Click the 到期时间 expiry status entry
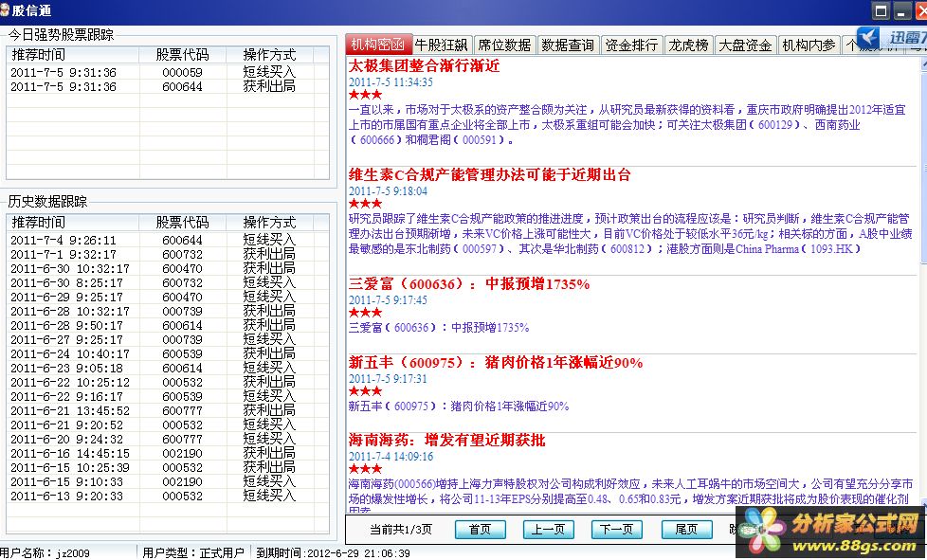 [333, 553]
